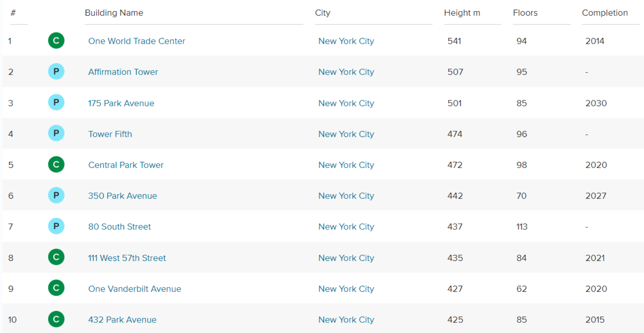Sort by the Floors column header
This screenshot has width=644, height=333.
tap(525, 13)
